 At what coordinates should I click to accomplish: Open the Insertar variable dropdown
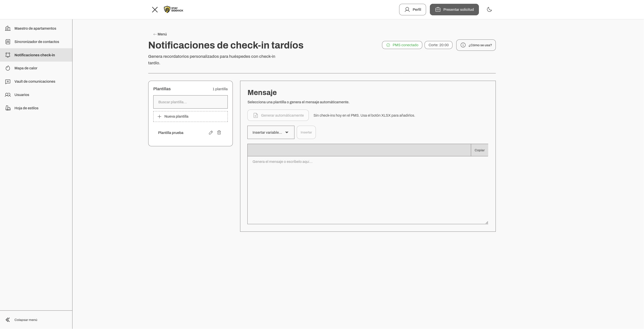pos(271,132)
